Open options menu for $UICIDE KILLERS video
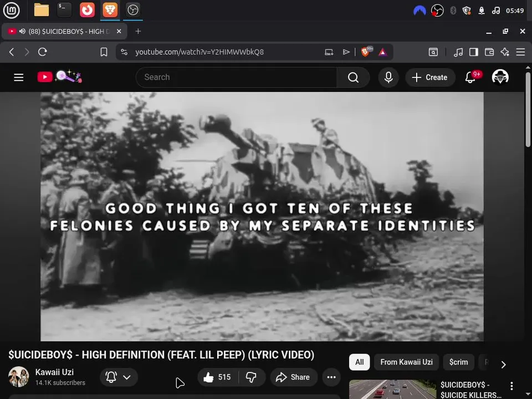This screenshot has width=532, height=399. coord(511,386)
